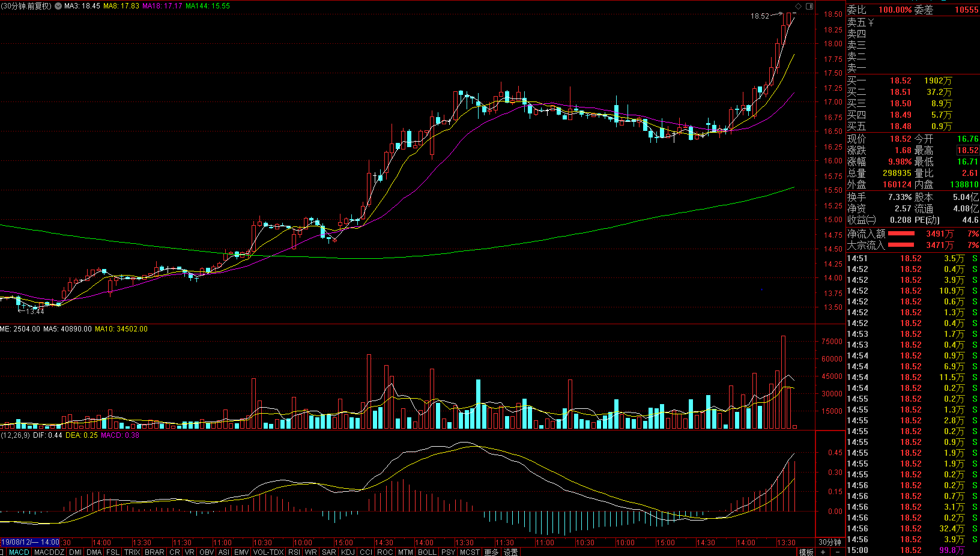
Task: Click the 委比 100.00% value
Action: (x=895, y=10)
